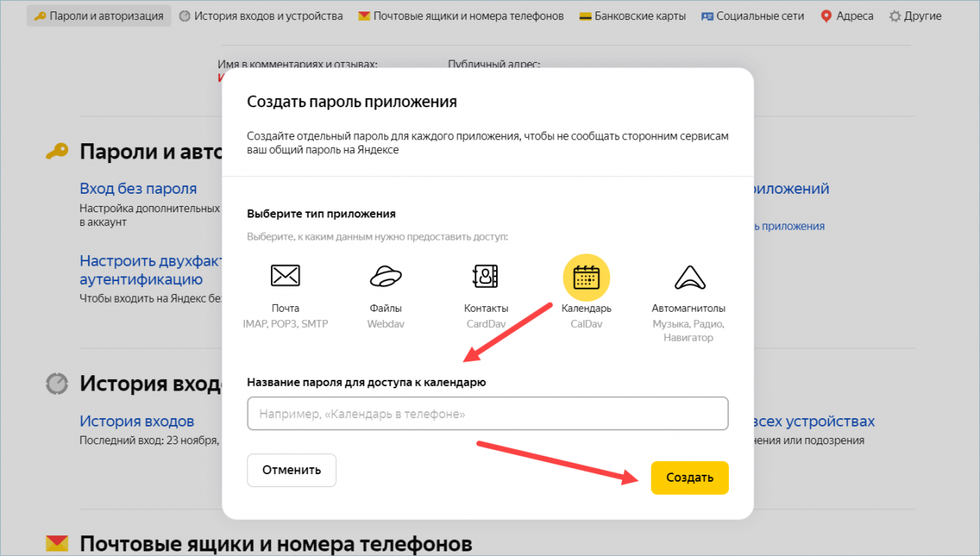980x556 pixels.
Task: Switch to the Адреса tab
Action: pyautogui.click(x=848, y=16)
